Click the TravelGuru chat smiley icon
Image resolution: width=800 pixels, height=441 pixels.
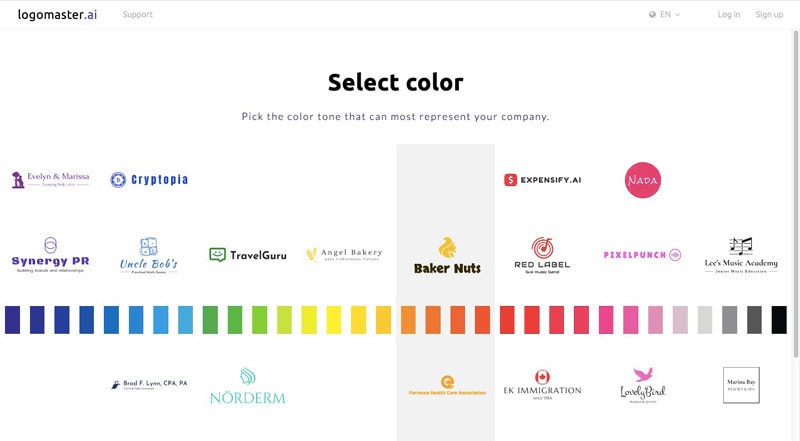coord(217,254)
